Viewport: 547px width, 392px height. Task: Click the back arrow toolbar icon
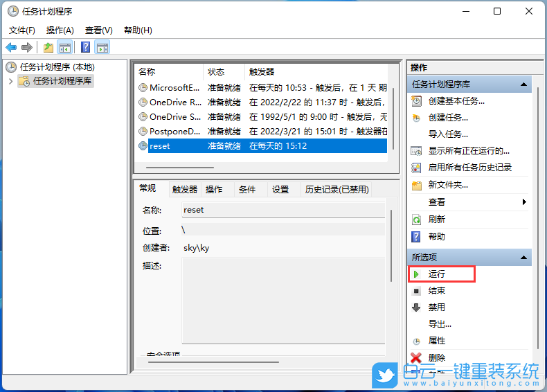11,47
